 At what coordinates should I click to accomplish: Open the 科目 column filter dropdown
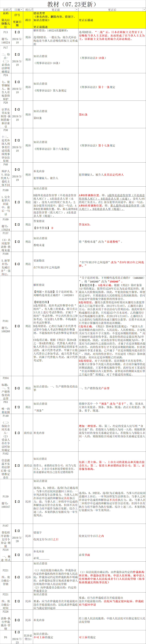[x=31, y=10]
